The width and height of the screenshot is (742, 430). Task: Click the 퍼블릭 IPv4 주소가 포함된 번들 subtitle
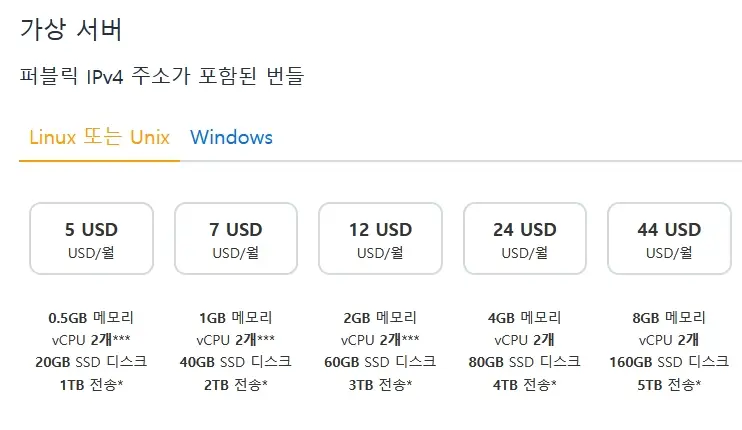click(x=162, y=76)
